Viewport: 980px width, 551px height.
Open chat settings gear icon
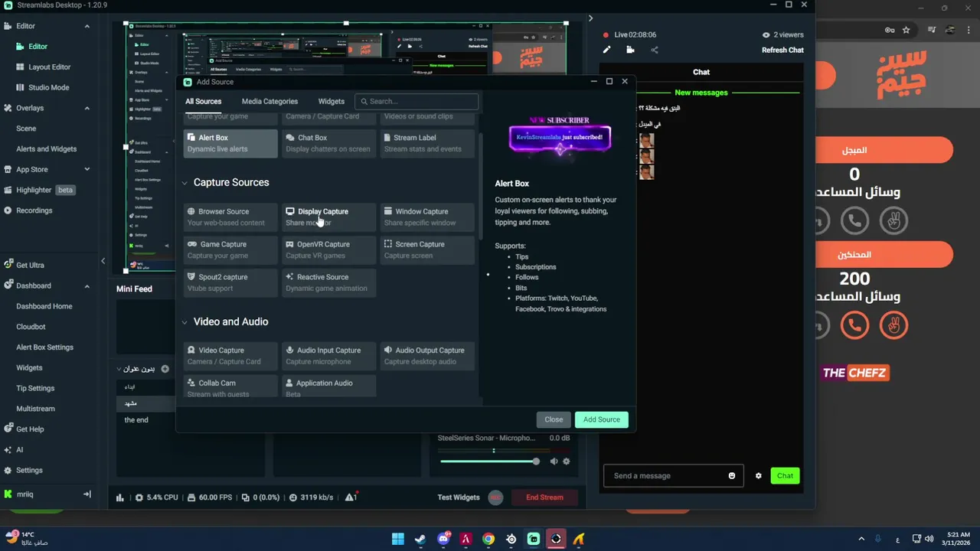click(759, 476)
